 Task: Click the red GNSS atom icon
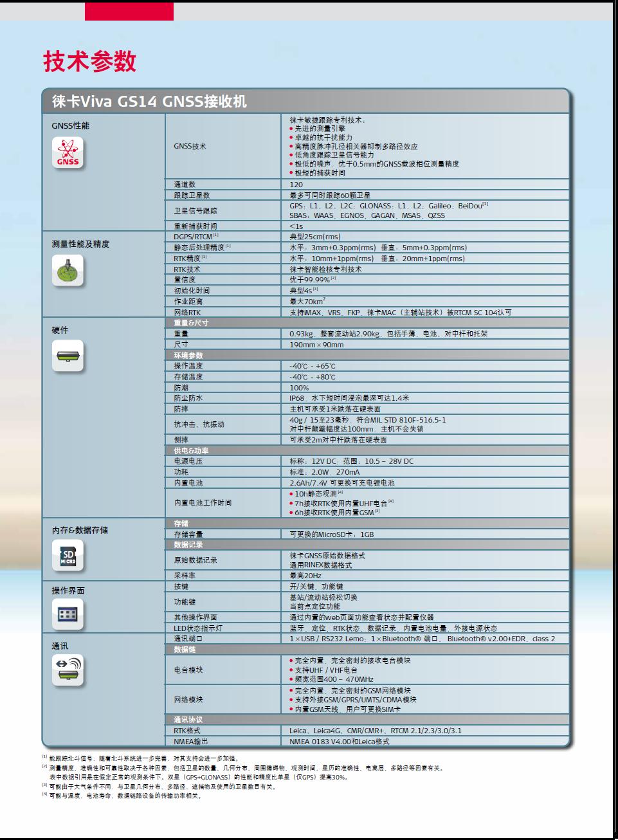[x=68, y=154]
